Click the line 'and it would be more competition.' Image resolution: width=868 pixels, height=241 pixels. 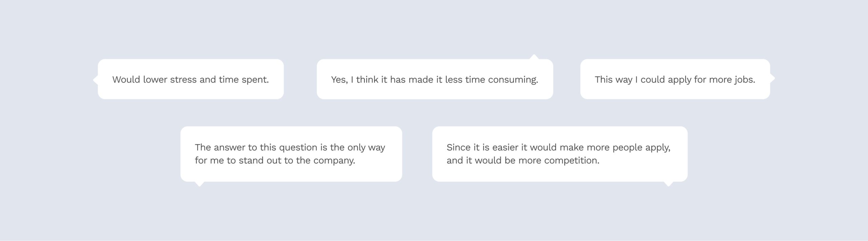coord(523,161)
